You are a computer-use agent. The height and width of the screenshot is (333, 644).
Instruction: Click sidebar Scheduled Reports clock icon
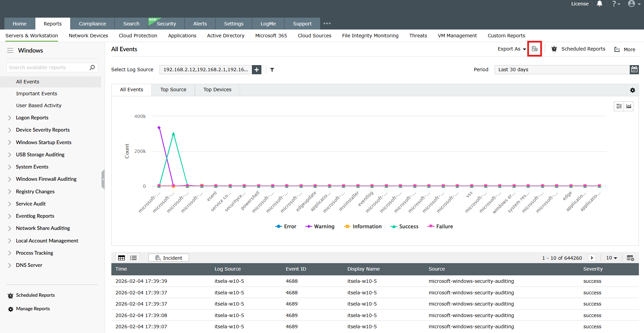point(11,296)
